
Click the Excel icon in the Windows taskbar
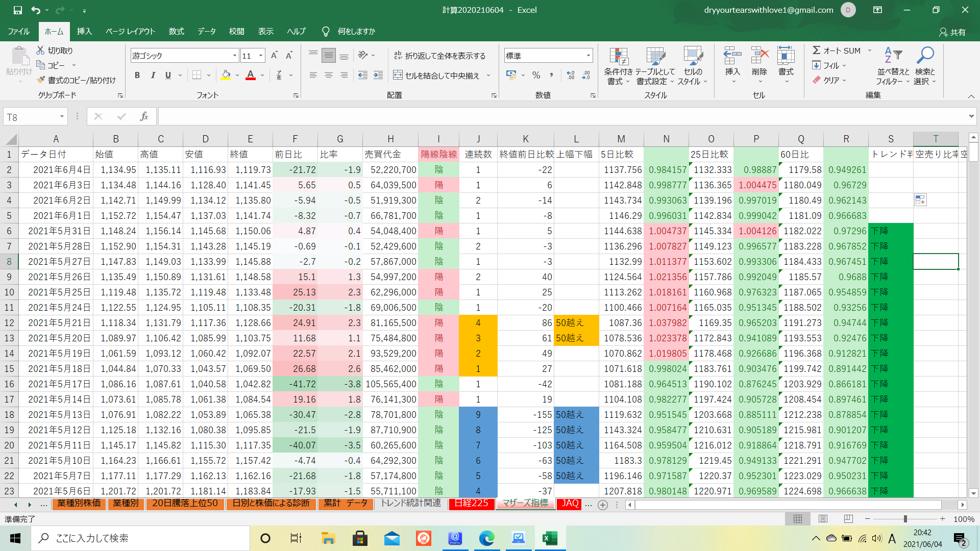pyautogui.click(x=550, y=538)
